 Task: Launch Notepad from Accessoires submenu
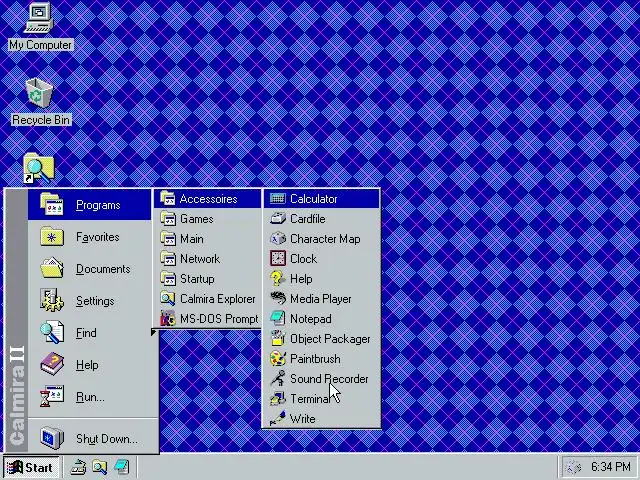click(321, 319)
